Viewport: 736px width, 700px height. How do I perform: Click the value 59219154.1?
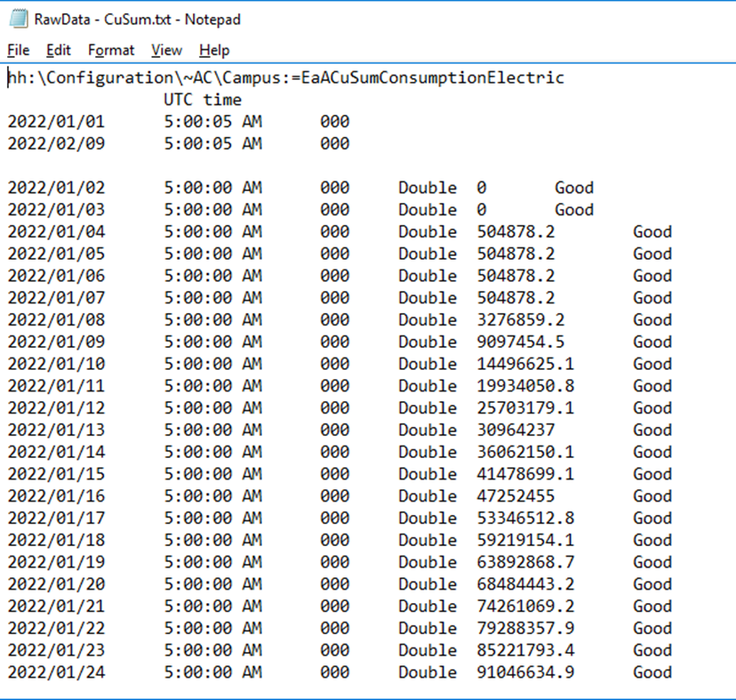(x=525, y=541)
